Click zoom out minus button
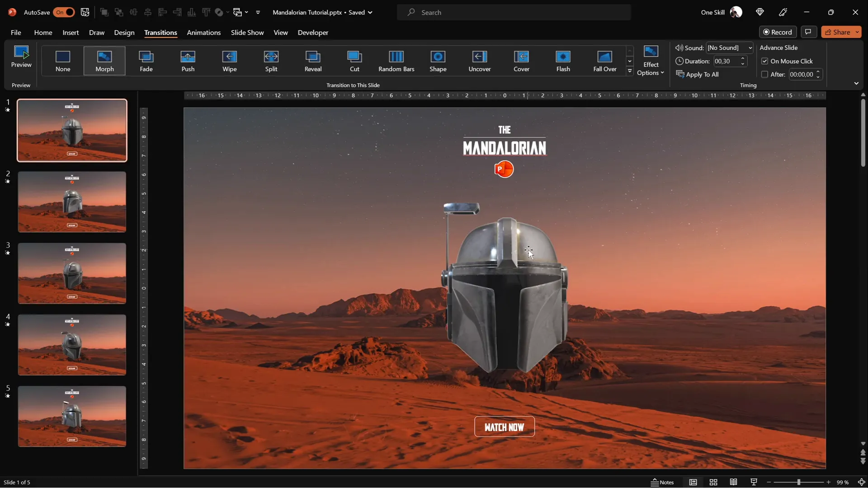Image resolution: width=868 pixels, height=488 pixels. [769, 482]
